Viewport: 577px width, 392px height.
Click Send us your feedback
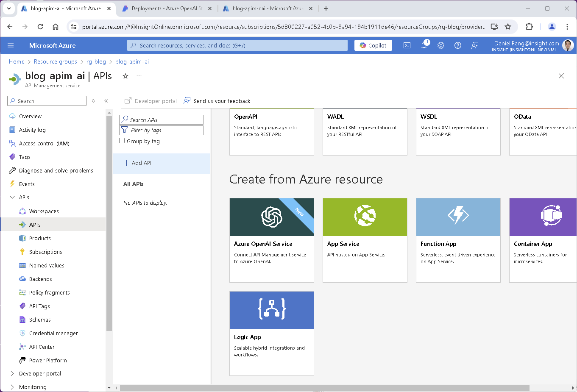tap(217, 101)
